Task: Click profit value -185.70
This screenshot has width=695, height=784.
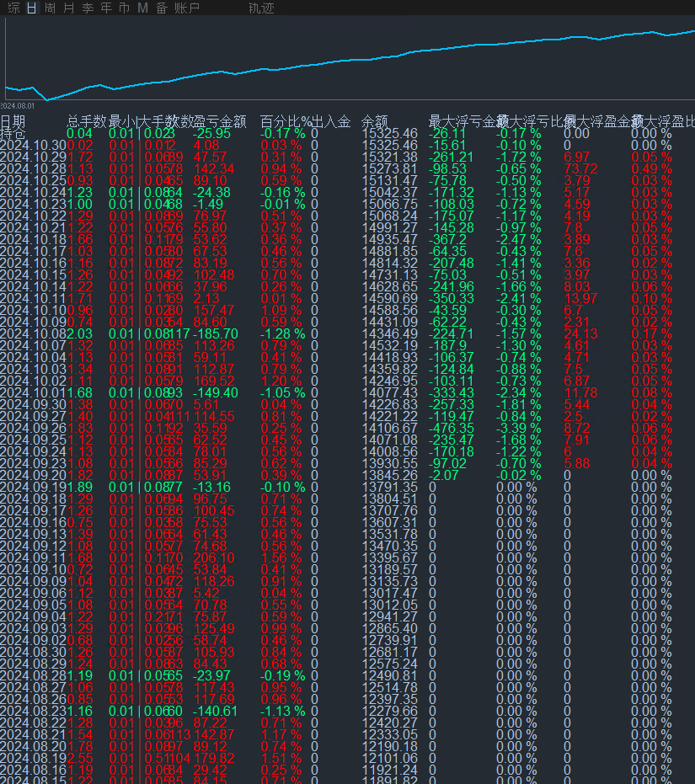Action: [216, 334]
